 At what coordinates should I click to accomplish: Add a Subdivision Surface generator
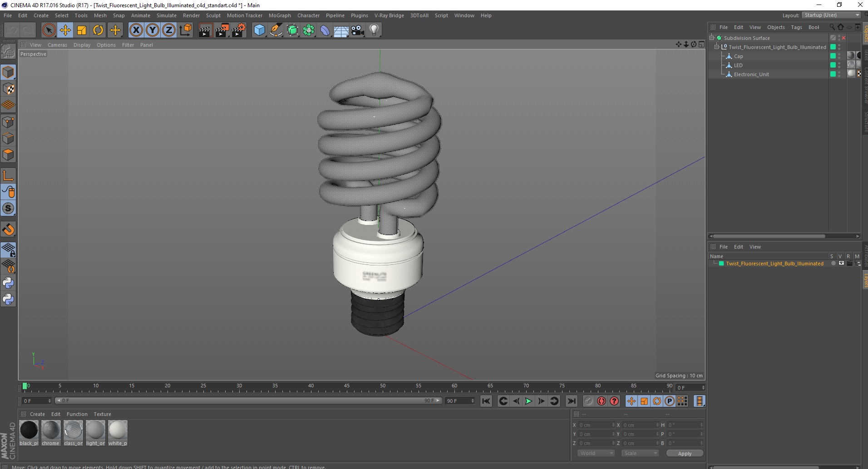click(292, 30)
